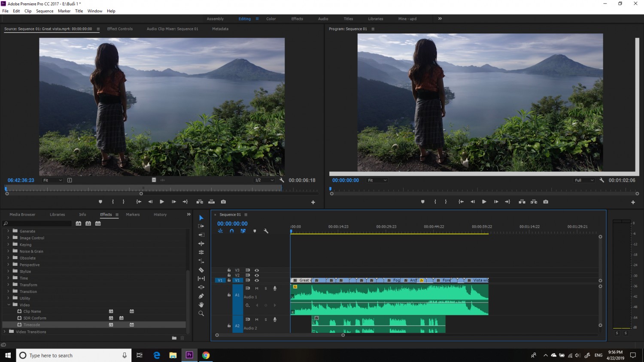The height and width of the screenshot is (362, 644).
Task: Open Program monitor Full resolution dropdown
Action: click(584, 180)
